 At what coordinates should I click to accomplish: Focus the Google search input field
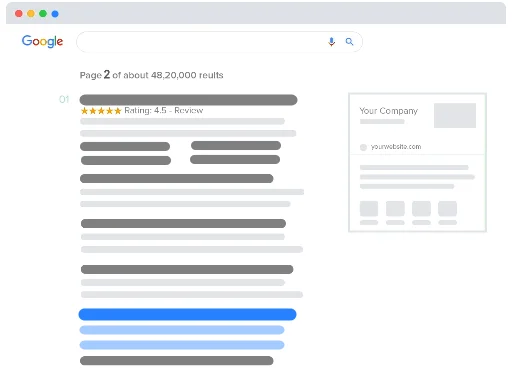[219, 42]
